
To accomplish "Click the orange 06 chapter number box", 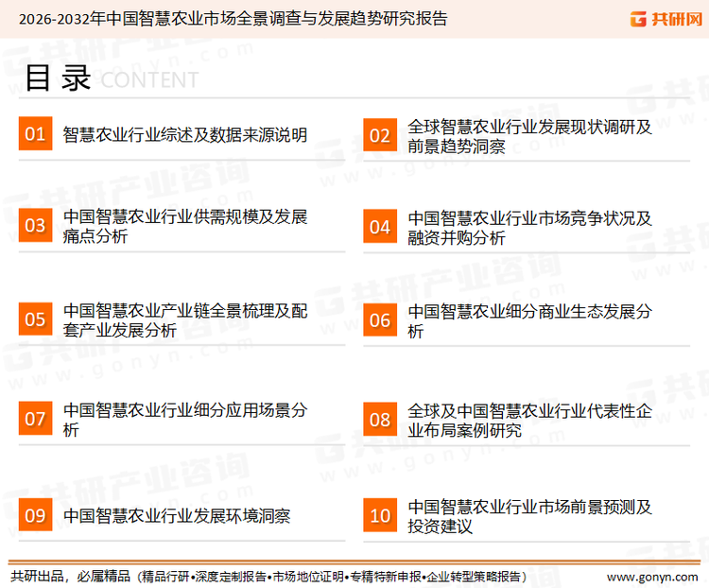I will tap(380, 320).
